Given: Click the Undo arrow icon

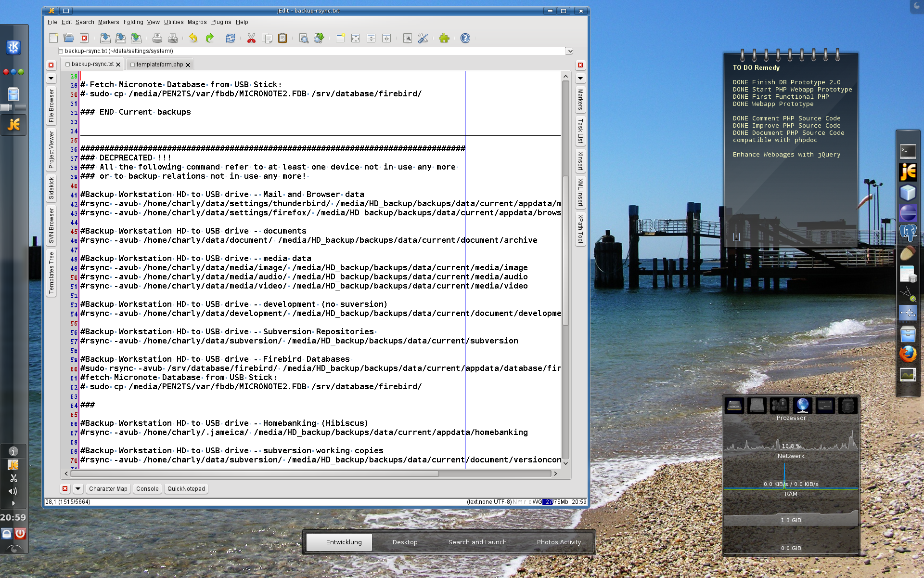Looking at the screenshot, I should click(193, 38).
